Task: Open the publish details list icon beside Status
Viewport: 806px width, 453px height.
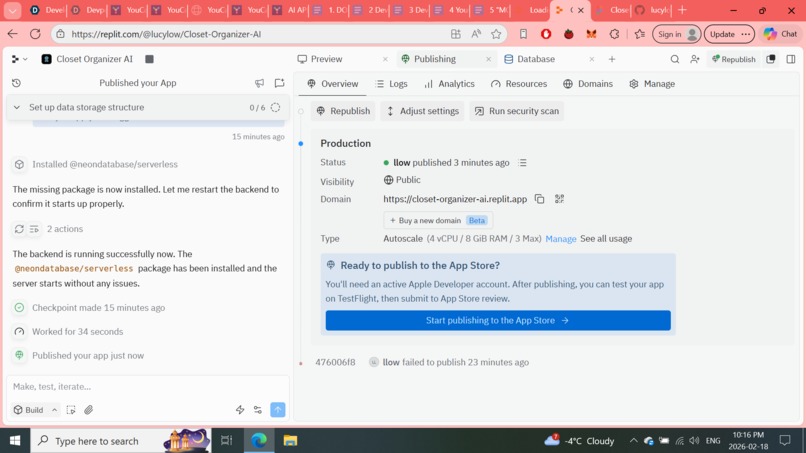Action: [x=523, y=162]
